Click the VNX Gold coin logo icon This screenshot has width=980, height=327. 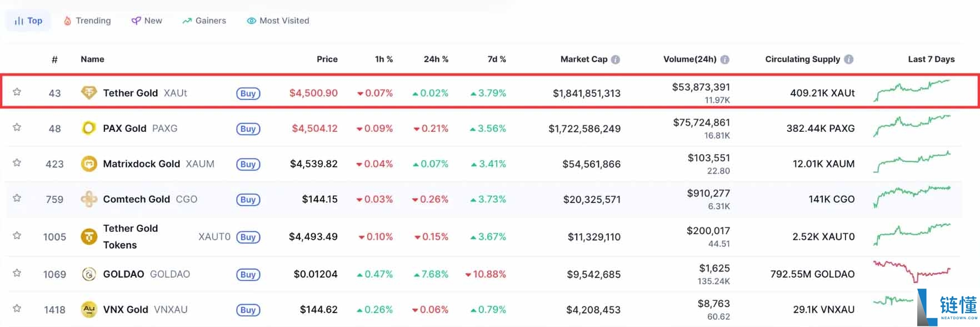pyautogui.click(x=89, y=309)
